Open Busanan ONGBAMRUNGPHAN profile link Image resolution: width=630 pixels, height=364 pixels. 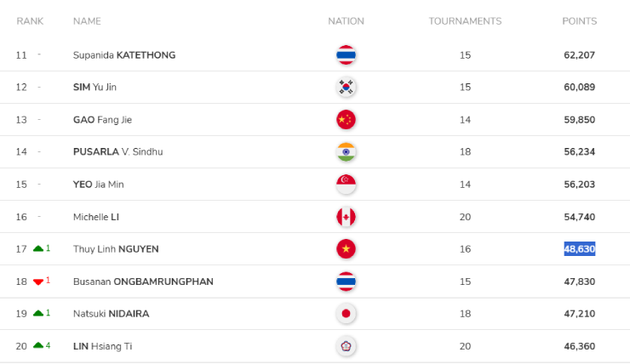pyautogui.click(x=143, y=282)
